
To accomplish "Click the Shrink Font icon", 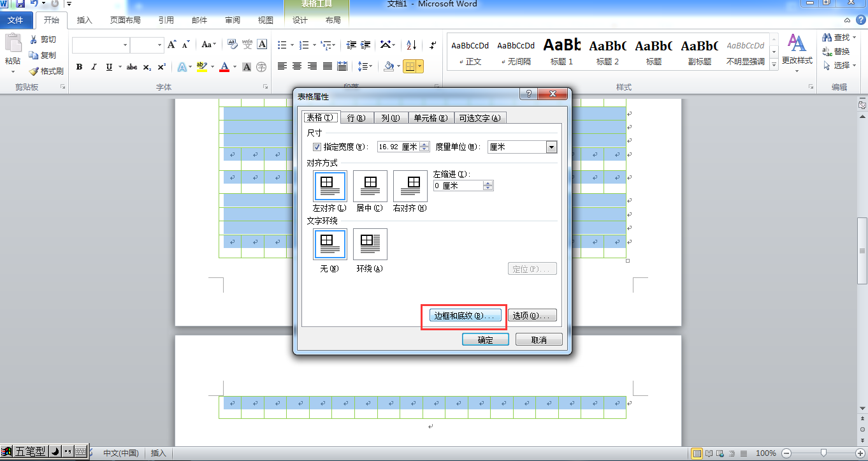I will [185, 45].
